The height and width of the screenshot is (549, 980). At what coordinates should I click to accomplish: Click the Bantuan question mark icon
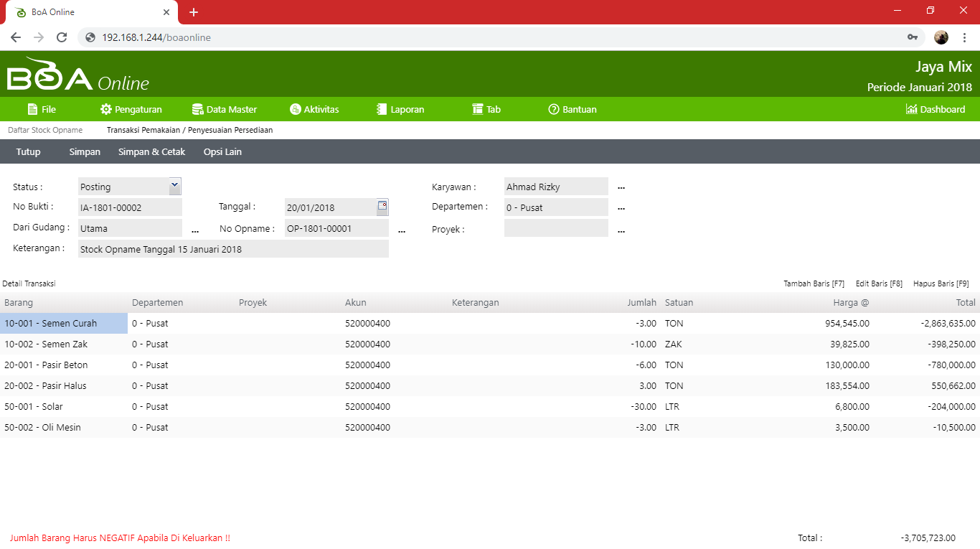click(553, 109)
